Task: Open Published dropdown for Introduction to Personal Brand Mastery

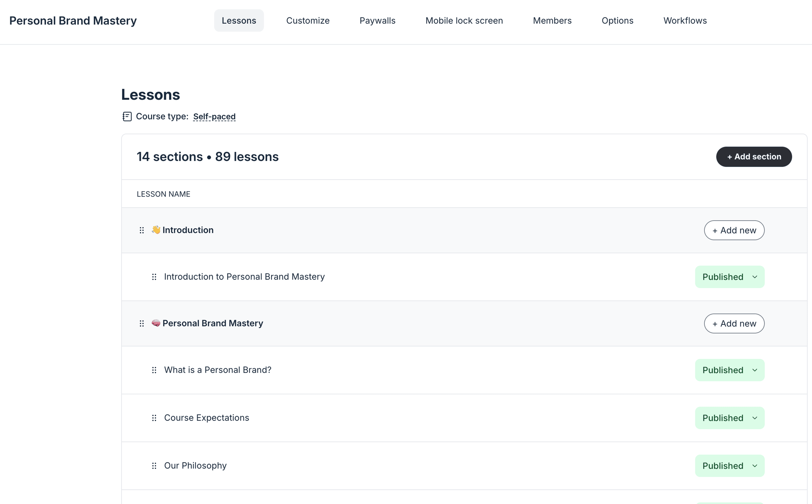Action: (x=729, y=277)
